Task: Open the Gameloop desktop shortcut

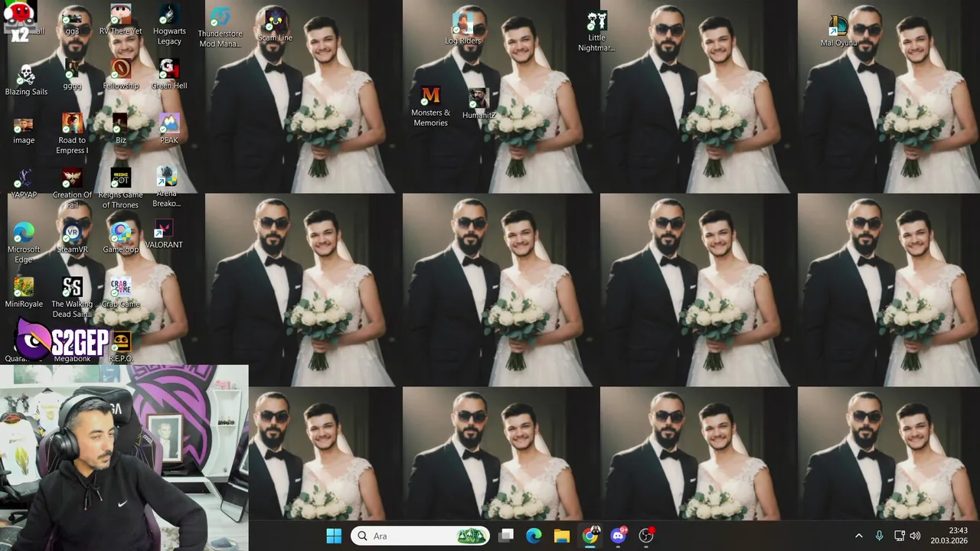Action: [x=121, y=239]
